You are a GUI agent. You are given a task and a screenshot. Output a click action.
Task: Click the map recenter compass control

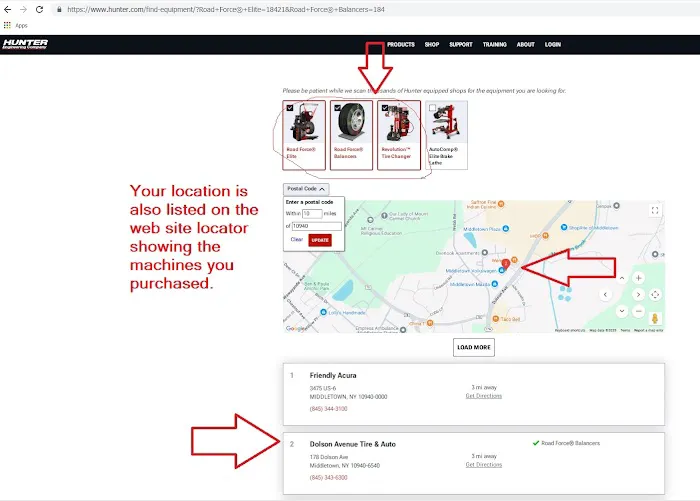(x=655, y=294)
